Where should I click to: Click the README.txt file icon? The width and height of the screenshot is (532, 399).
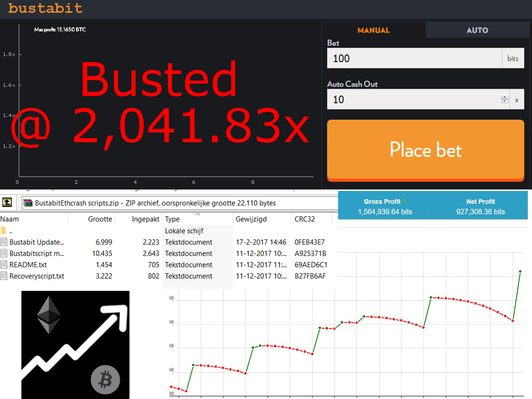click(x=4, y=264)
